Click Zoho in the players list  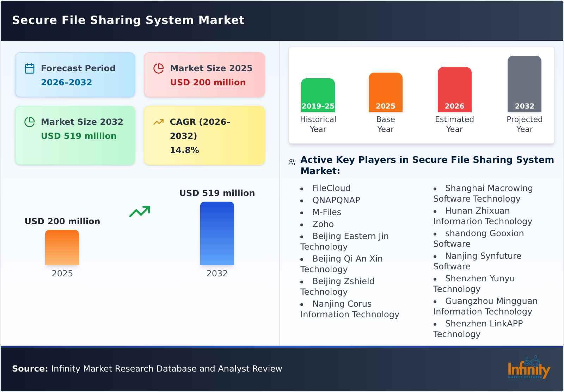323,224
